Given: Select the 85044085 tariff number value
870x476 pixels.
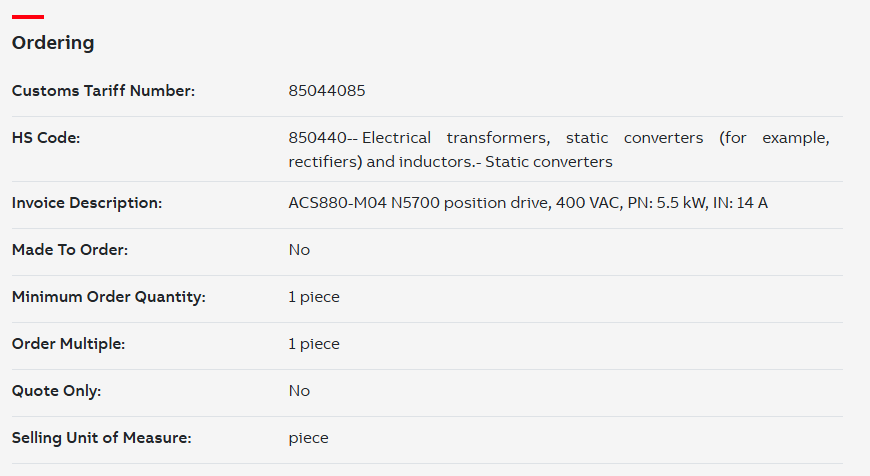Looking at the screenshot, I should click(327, 90).
